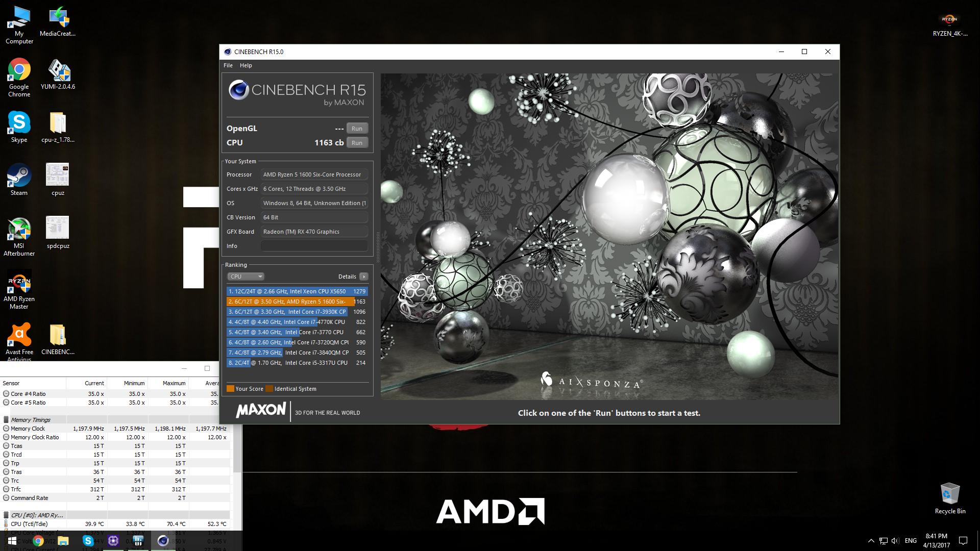Click the Info input field
The width and height of the screenshot is (980, 551).
coord(314,246)
